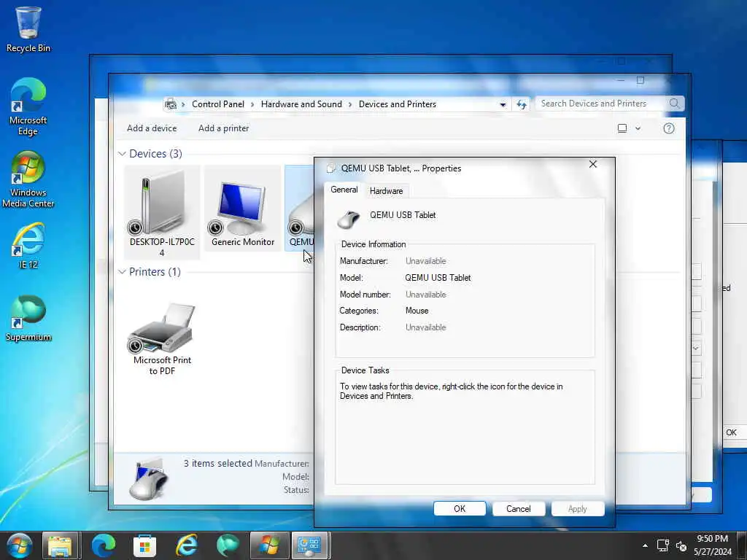Click the Manufacturer value Unavailable

tap(426, 261)
